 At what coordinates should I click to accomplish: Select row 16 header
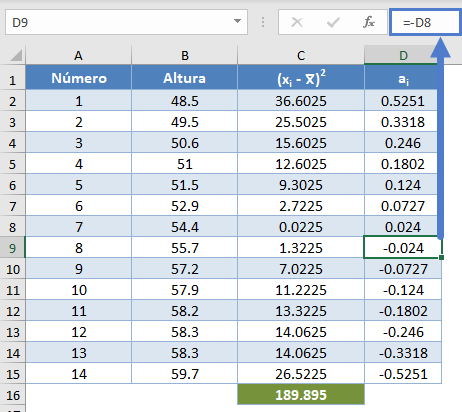[x=13, y=395]
